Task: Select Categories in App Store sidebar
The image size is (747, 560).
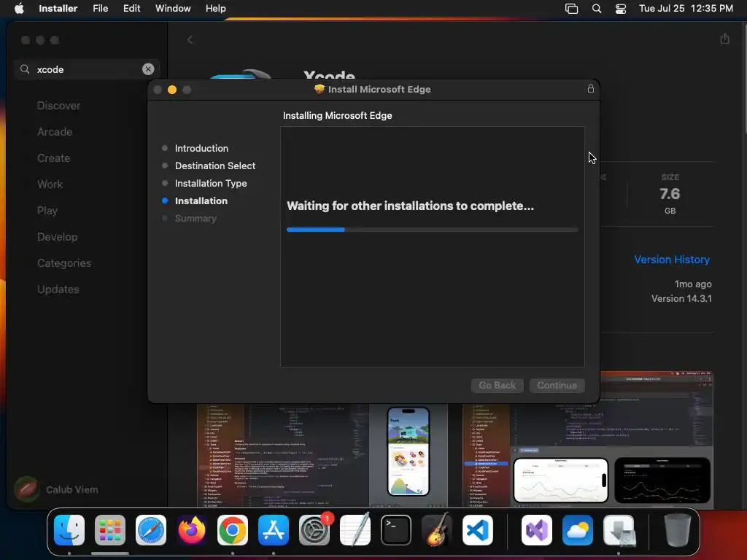Action: coord(64,262)
